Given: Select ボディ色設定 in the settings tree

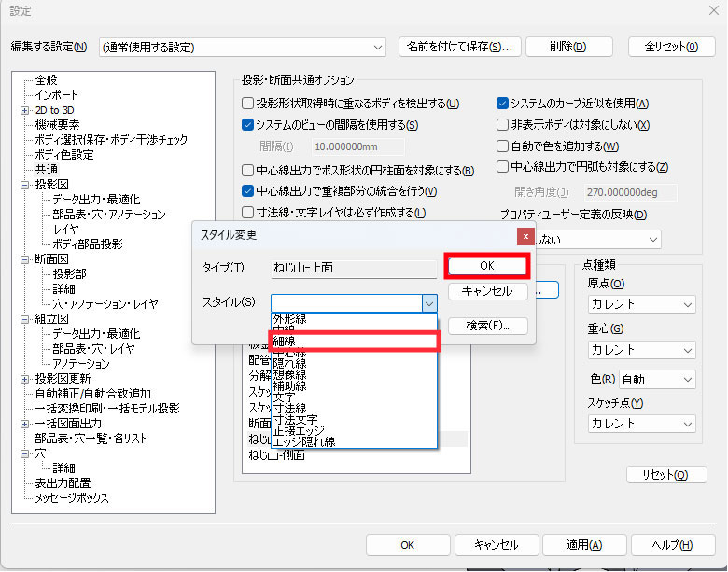Looking at the screenshot, I should (64, 155).
